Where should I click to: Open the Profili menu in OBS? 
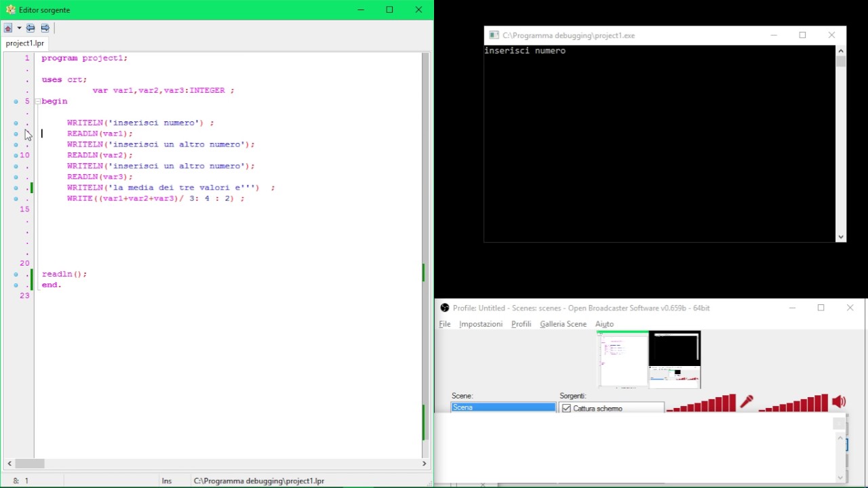(521, 324)
